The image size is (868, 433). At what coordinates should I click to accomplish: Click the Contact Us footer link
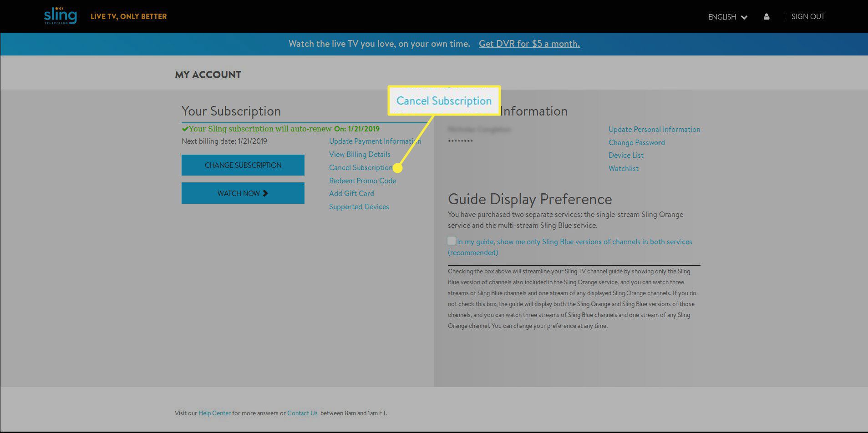[x=302, y=413]
